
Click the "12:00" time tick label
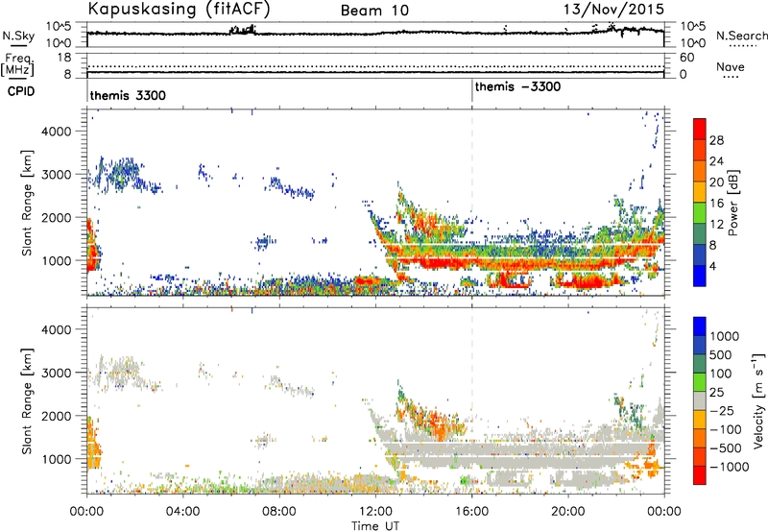click(x=375, y=512)
